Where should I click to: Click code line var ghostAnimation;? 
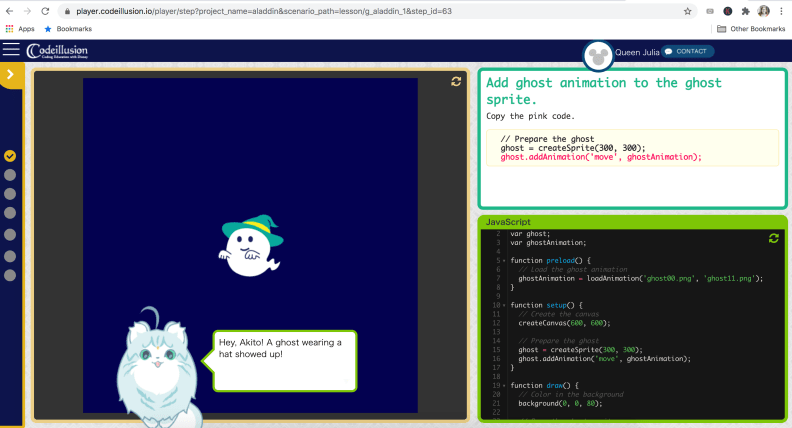pos(548,243)
